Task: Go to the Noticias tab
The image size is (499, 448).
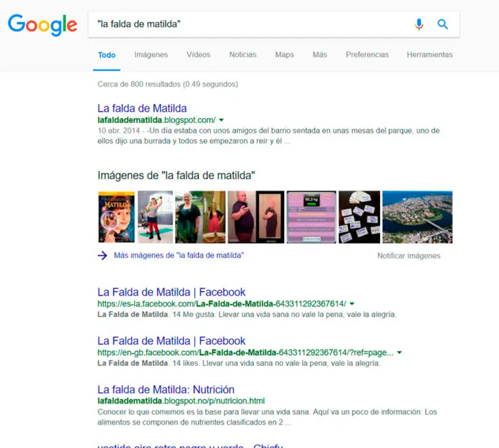Action: [243, 55]
